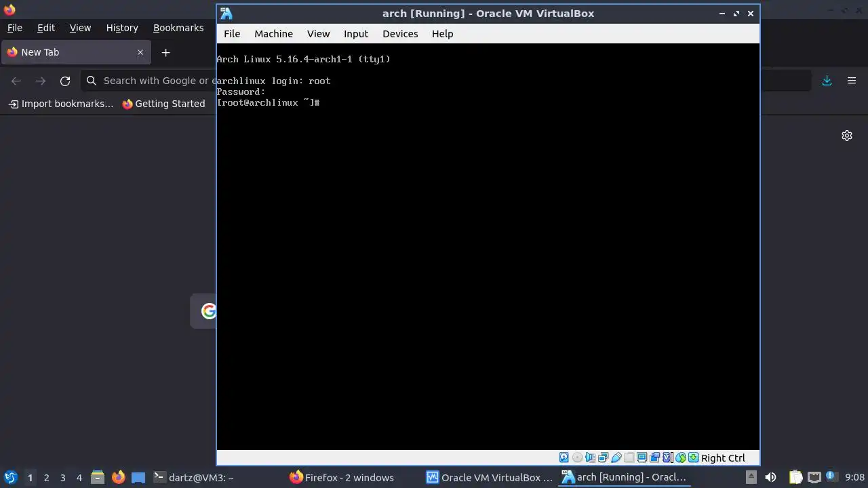Open a new tab with the plus button
The image size is (868, 488).
click(x=165, y=52)
